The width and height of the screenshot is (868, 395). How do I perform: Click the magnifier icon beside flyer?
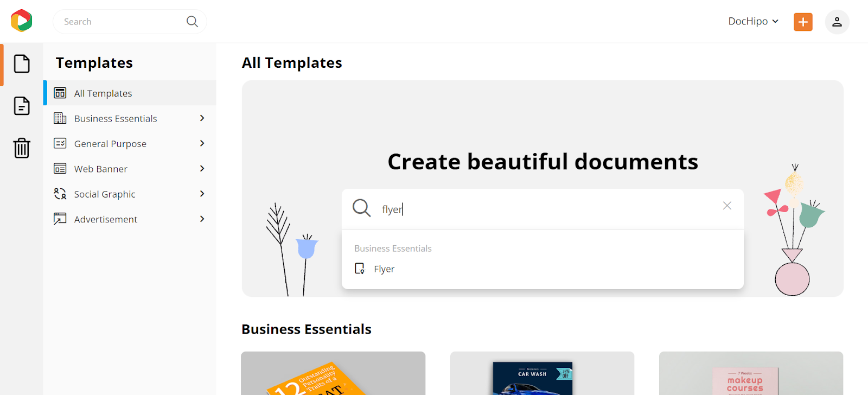(361, 208)
